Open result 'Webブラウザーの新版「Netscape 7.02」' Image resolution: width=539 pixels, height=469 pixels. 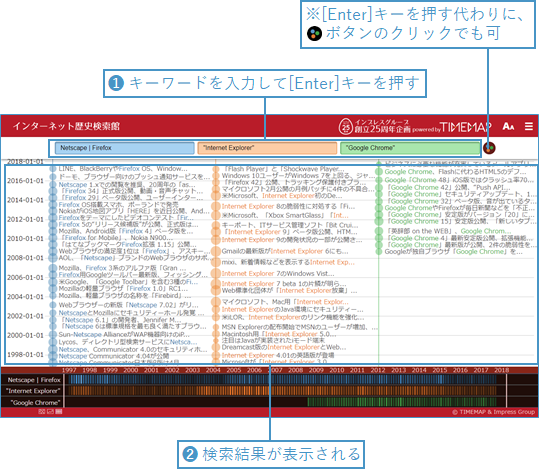point(128,305)
